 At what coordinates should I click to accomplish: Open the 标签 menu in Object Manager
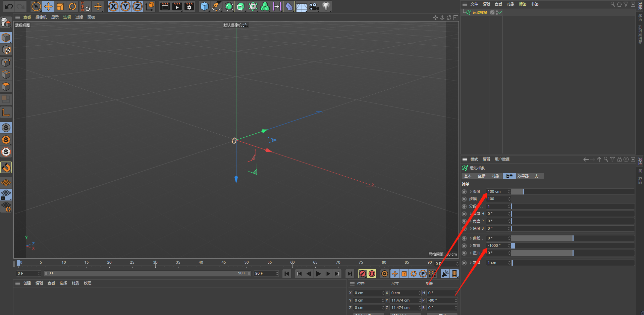[x=523, y=4]
